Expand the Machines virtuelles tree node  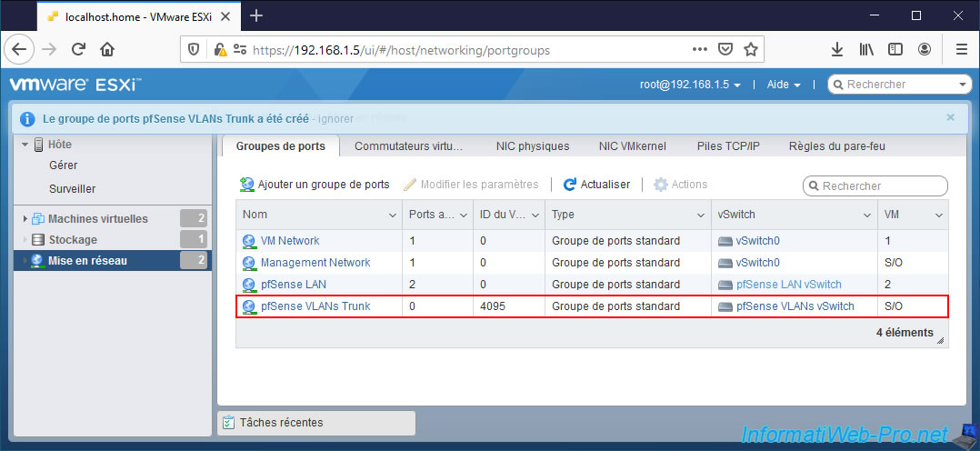25,219
